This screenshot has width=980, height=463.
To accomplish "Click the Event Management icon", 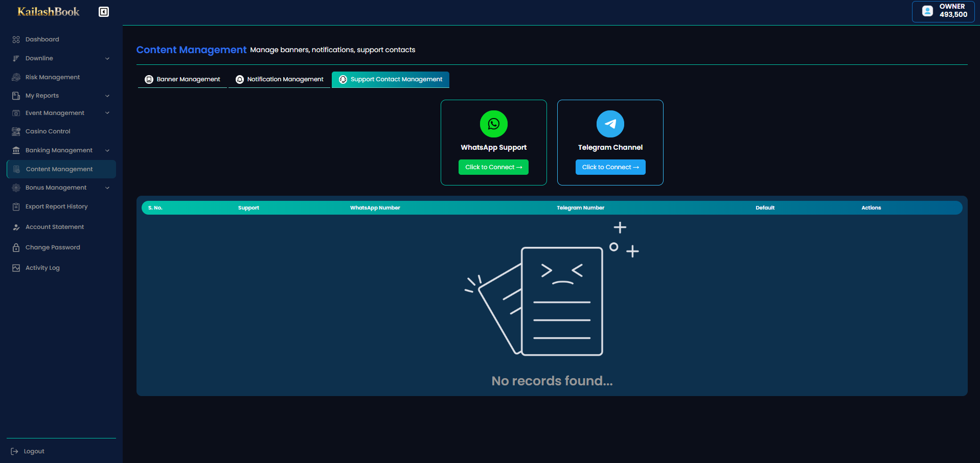I will coord(16,113).
